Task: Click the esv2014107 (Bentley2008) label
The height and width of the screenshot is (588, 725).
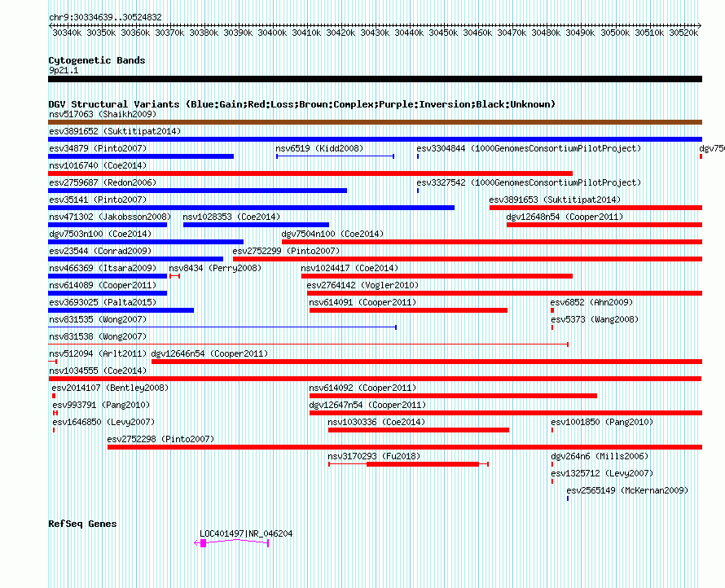Action: (111, 388)
